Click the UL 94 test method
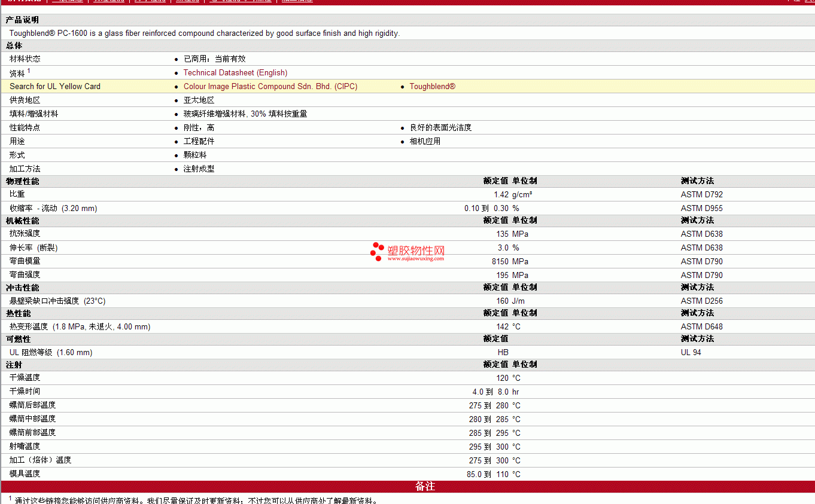This screenshot has height=504, width=815. [691, 352]
